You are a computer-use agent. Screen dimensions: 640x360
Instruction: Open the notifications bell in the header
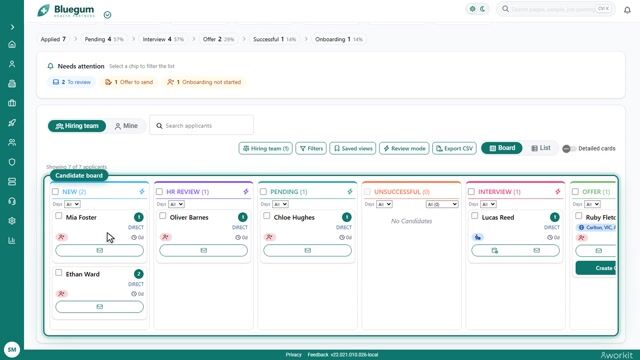627,10
